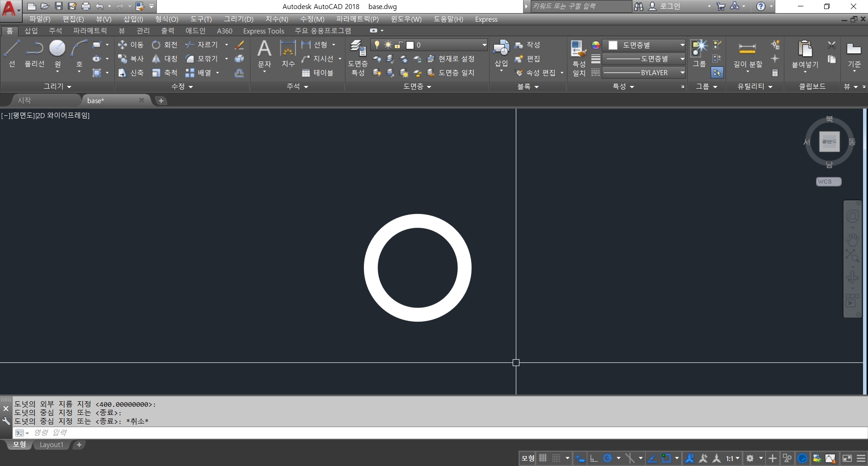Screen dimensions: 868x466
Task: Activate the Fillet (모깎기) command
Action: pos(202,59)
